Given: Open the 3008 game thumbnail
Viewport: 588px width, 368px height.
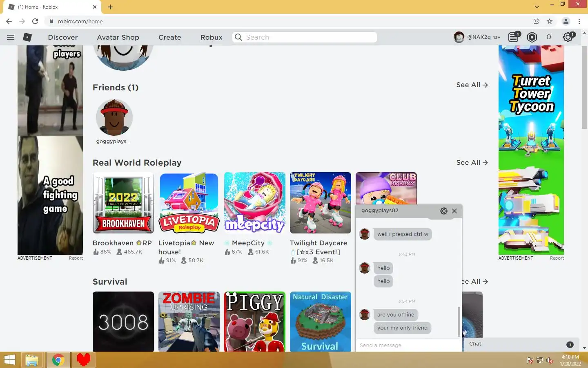Looking at the screenshot, I should (123, 321).
